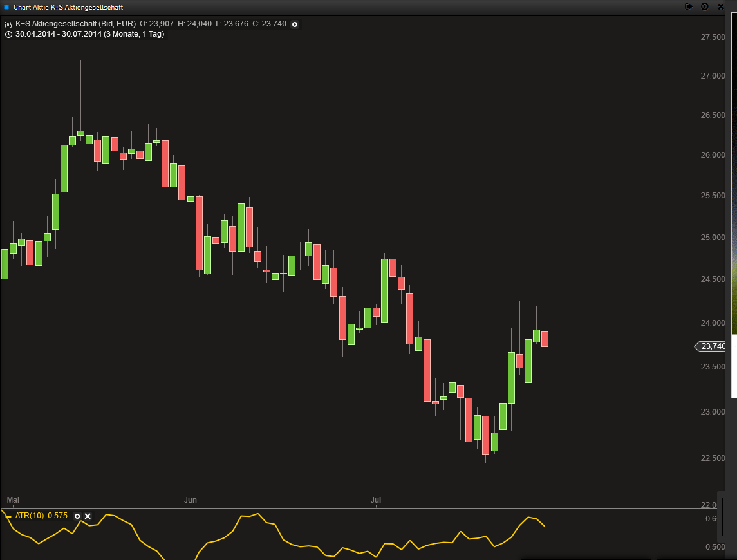Click the 23,740 current price marker

click(712, 346)
